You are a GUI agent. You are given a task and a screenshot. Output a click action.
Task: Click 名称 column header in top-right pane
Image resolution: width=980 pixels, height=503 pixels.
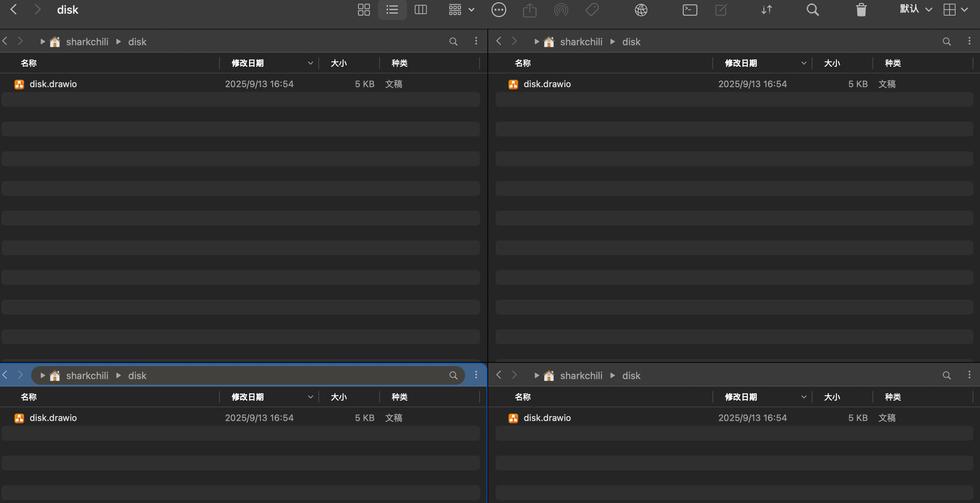click(522, 63)
